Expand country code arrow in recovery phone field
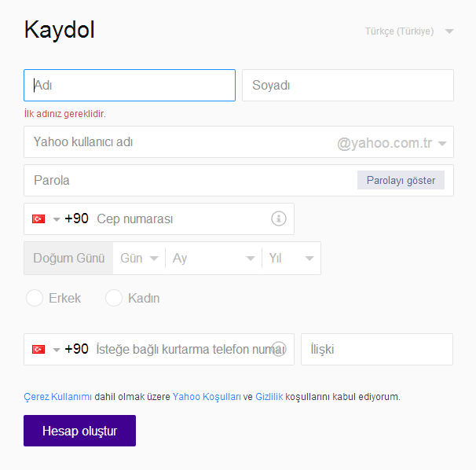Image resolution: width=476 pixels, height=470 pixels. pyautogui.click(x=57, y=350)
